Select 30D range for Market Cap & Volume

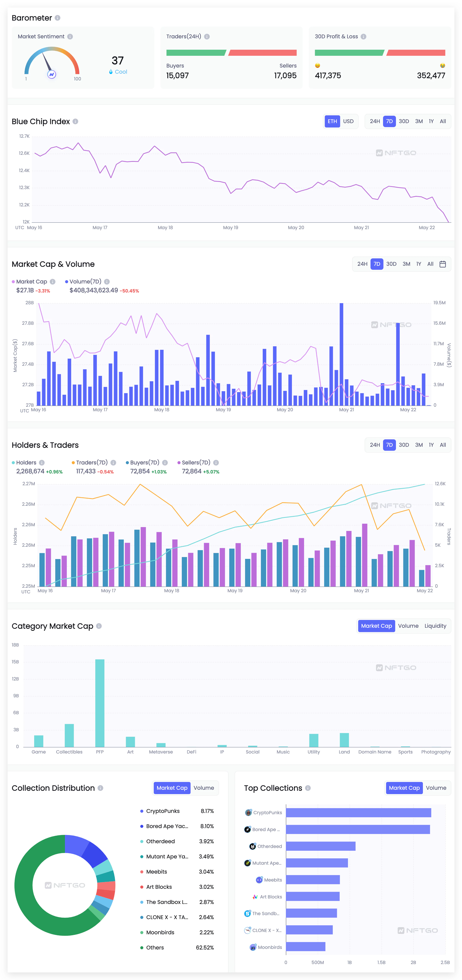[391, 264]
